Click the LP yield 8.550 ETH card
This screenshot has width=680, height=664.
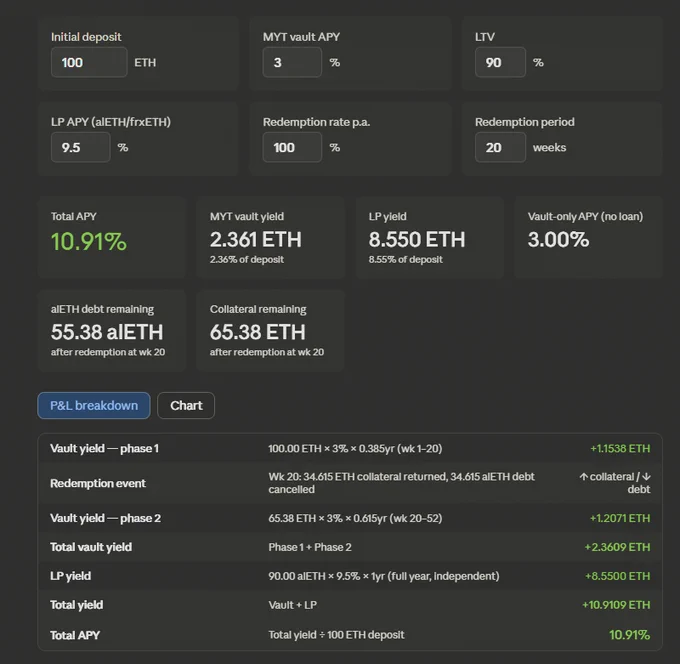coord(429,237)
